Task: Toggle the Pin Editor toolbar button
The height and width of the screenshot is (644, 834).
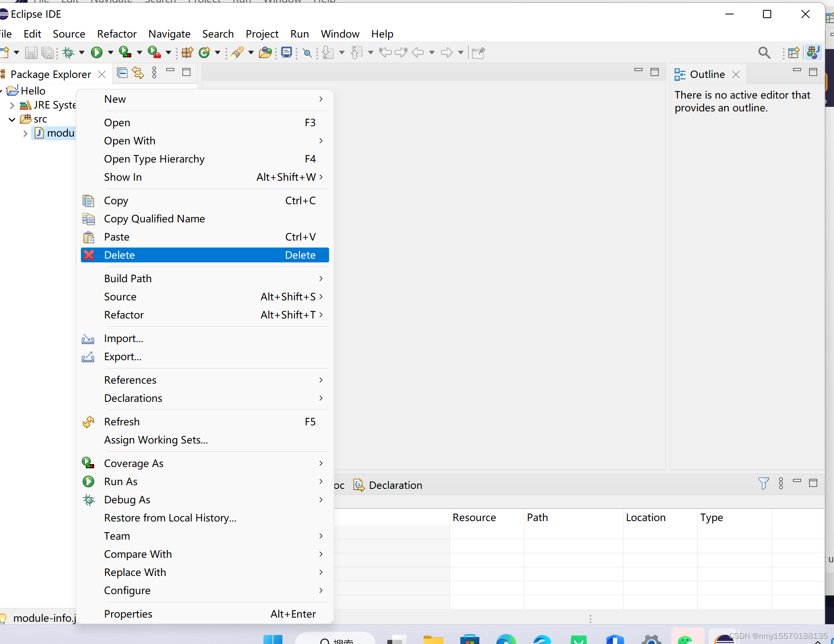Action: click(478, 52)
